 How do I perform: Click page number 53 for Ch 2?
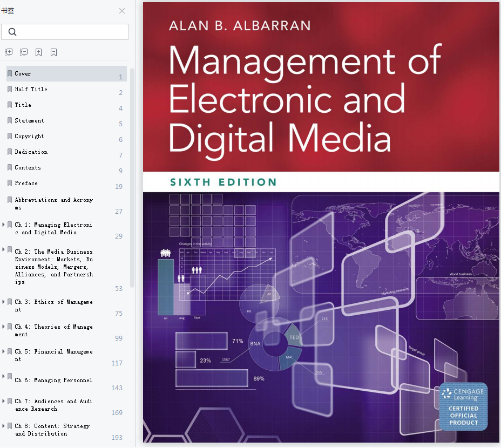(119, 289)
